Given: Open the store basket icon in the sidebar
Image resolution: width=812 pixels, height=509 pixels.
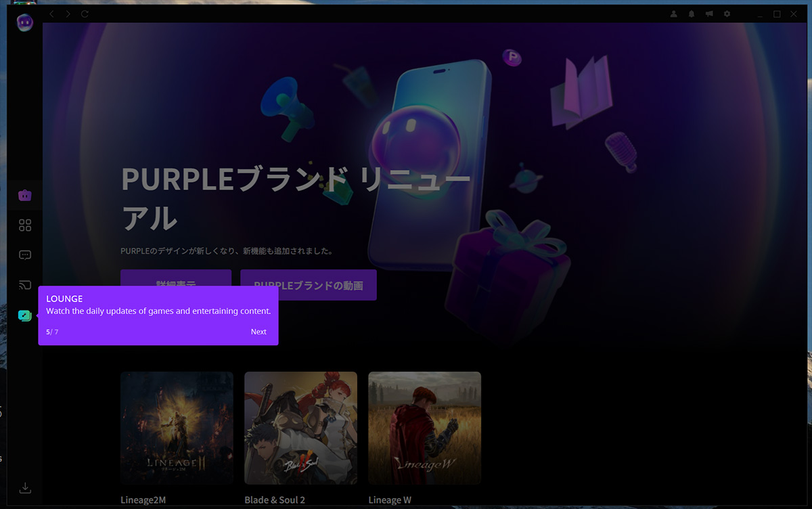Looking at the screenshot, I should [25, 196].
